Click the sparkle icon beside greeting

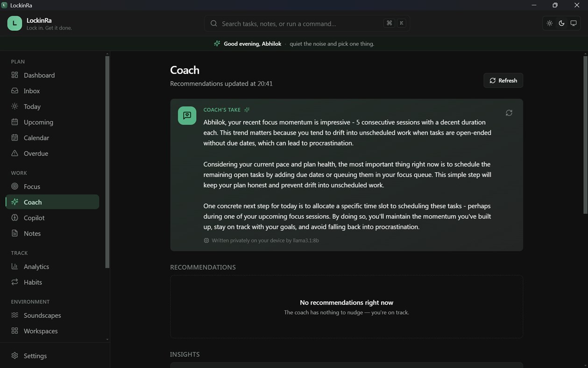pos(217,43)
